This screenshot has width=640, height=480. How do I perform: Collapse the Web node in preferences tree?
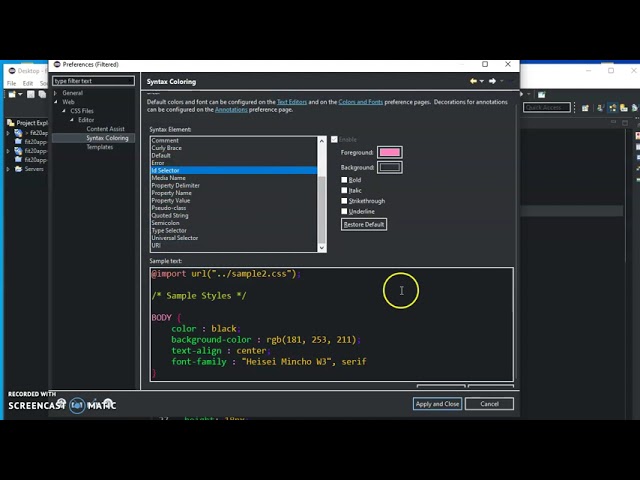tap(56, 102)
